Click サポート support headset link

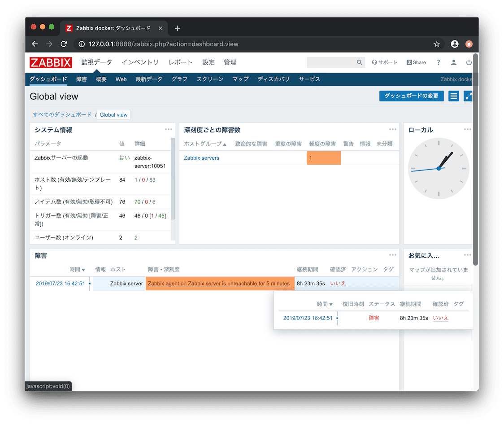pyautogui.click(x=384, y=62)
